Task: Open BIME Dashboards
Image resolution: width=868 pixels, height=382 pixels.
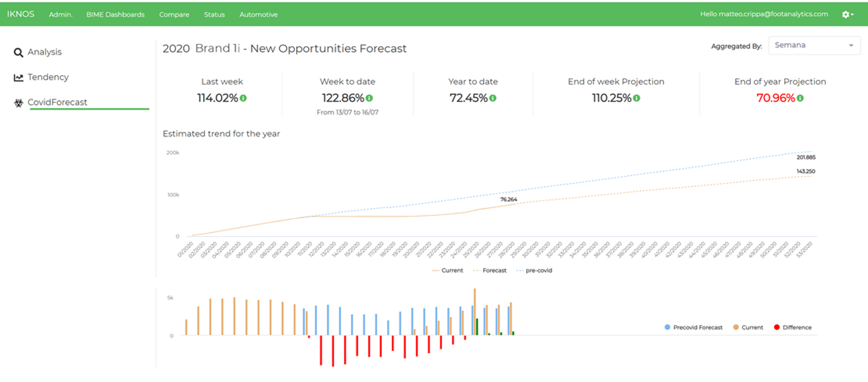Action: pos(115,14)
